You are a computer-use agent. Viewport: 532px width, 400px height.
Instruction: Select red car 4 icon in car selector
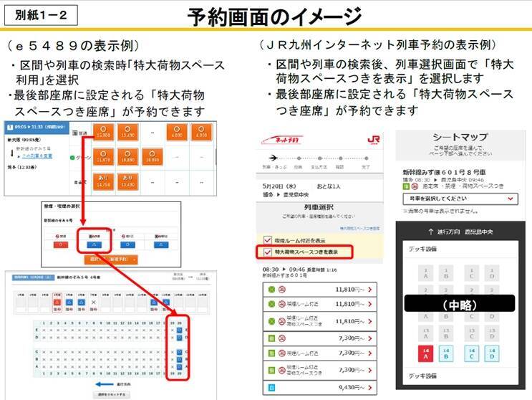57,303
